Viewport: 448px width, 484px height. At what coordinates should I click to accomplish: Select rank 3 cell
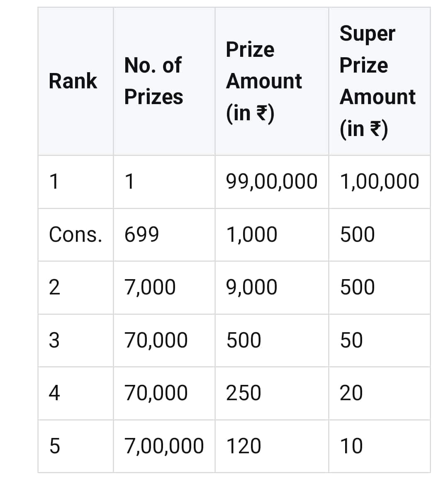point(75,341)
